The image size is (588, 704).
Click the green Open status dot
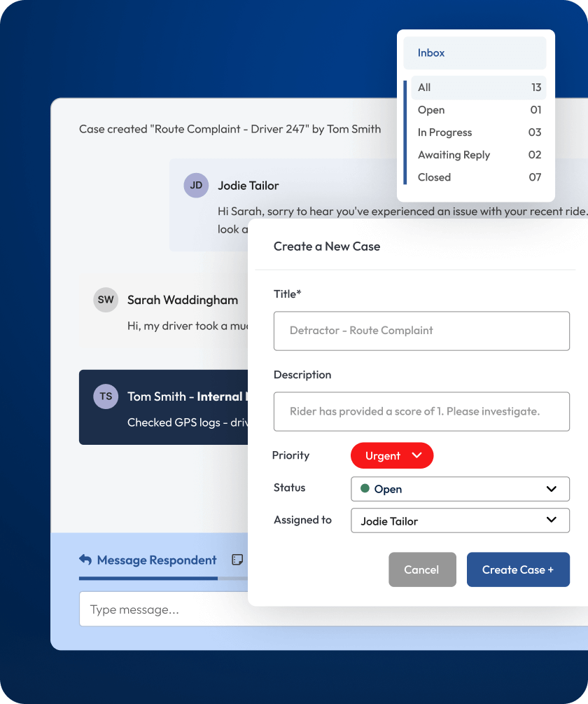(365, 488)
